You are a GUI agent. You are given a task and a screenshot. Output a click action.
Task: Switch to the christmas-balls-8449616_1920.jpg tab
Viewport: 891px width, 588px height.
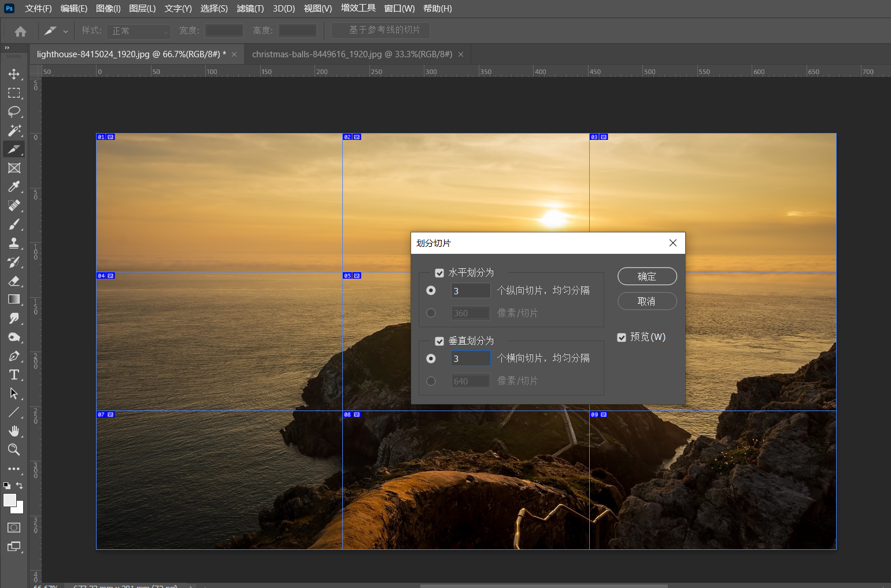point(352,54)
